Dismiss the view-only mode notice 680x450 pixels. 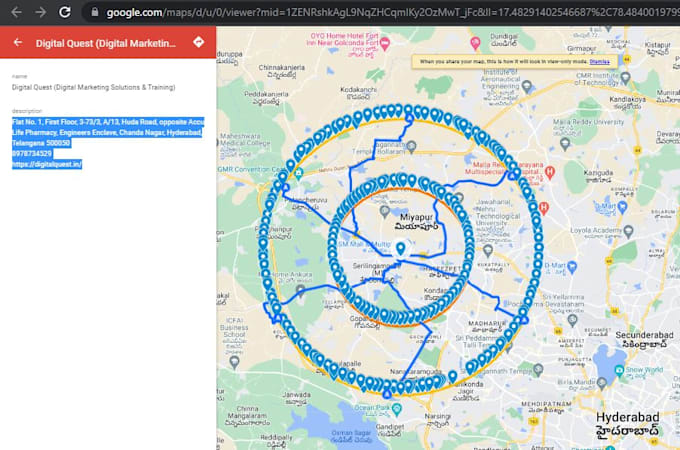click(600, 62)
